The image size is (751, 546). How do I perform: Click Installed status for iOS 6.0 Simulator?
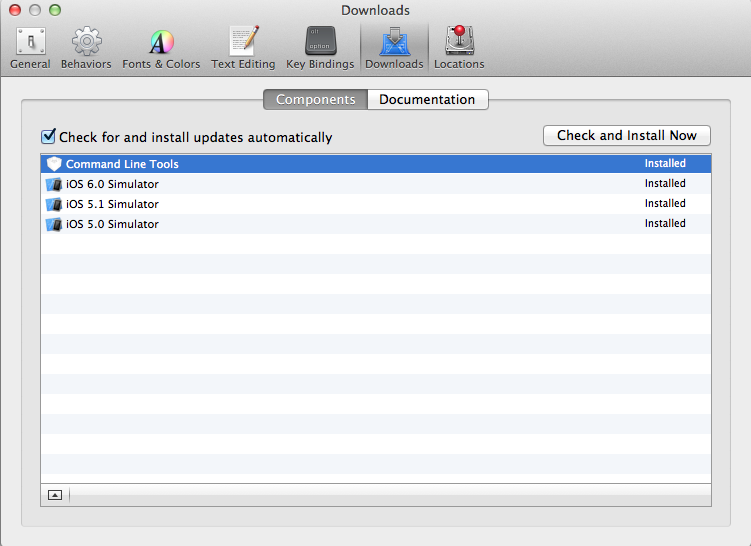(665, 183)
